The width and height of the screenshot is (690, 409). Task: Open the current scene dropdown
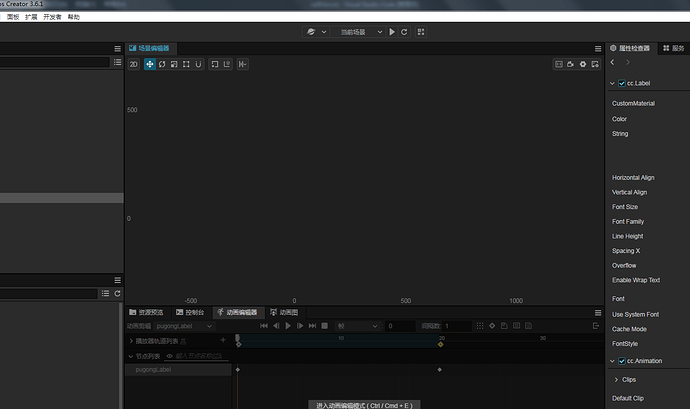pyautogui.click(x=361, y=32)
